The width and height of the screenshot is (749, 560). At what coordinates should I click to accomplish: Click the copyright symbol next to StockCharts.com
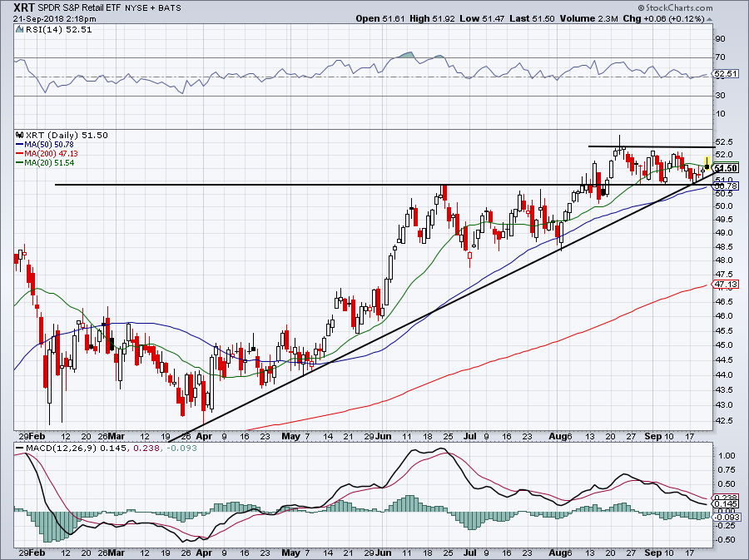641,7
